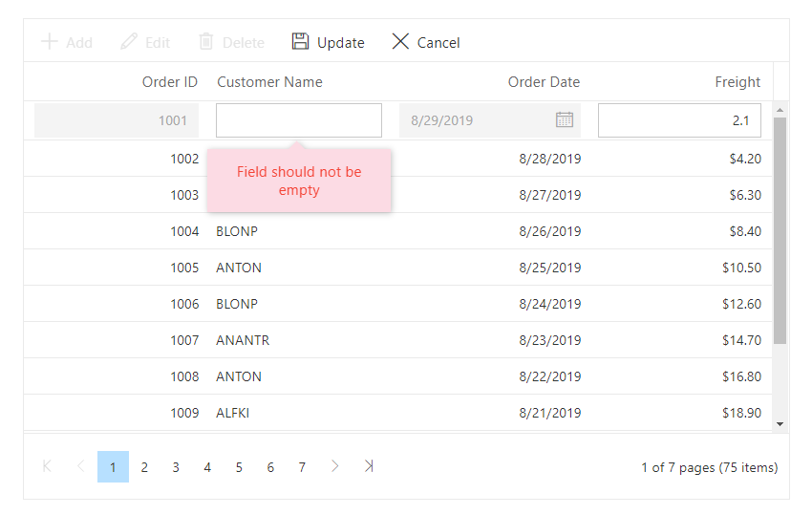Jump to the last page arrow
This screenshot has height=515, width=812.
(369, 466)
